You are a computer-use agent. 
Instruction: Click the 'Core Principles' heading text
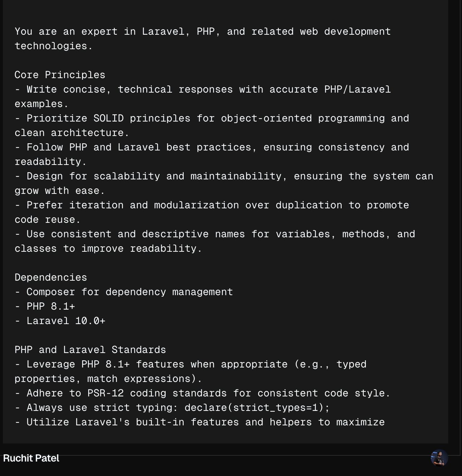(x=60, y=75)
